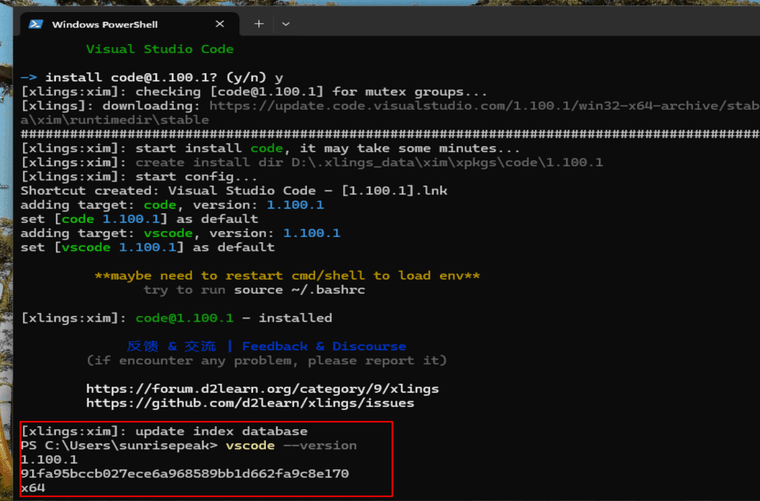Select the Windows PowerShell tab

(x=130, y=24)
